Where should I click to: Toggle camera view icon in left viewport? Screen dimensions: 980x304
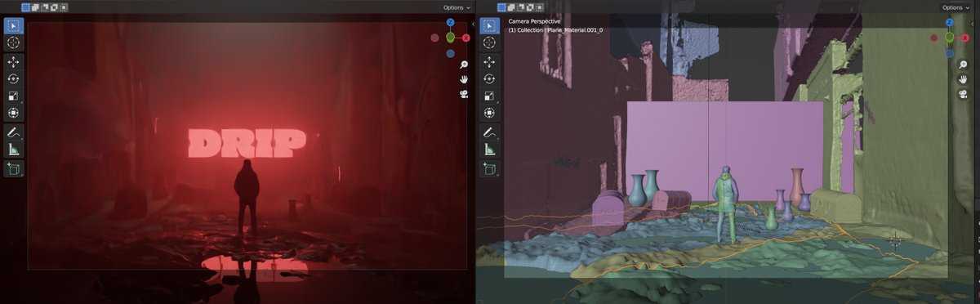click(x=463, y=94)
